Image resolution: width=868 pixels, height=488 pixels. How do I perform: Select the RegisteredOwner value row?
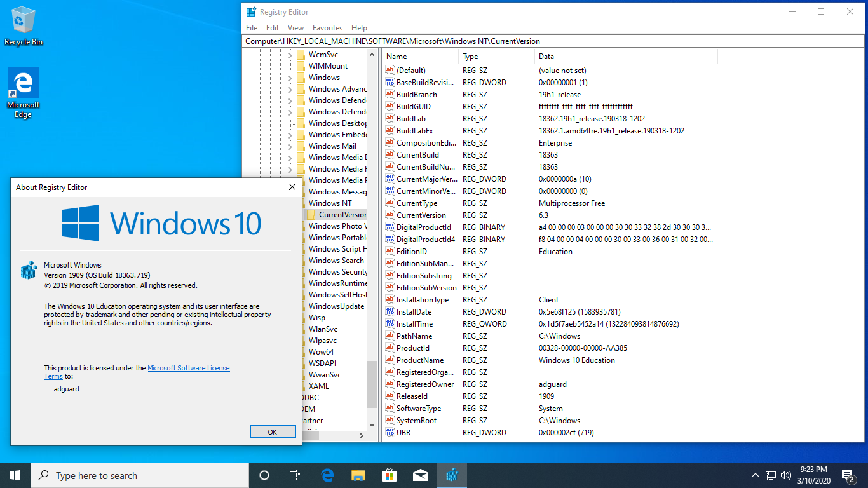(551, 384)
